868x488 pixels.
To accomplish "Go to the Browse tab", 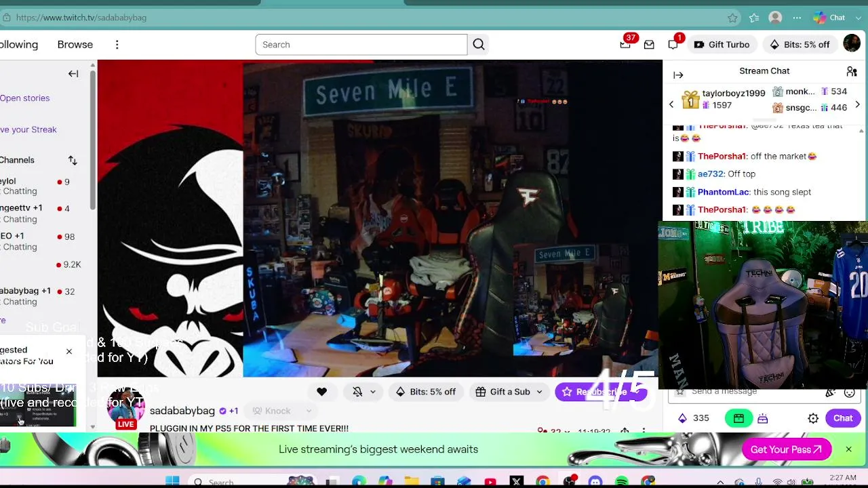I will pyautogui.click(x=75, y=45).
